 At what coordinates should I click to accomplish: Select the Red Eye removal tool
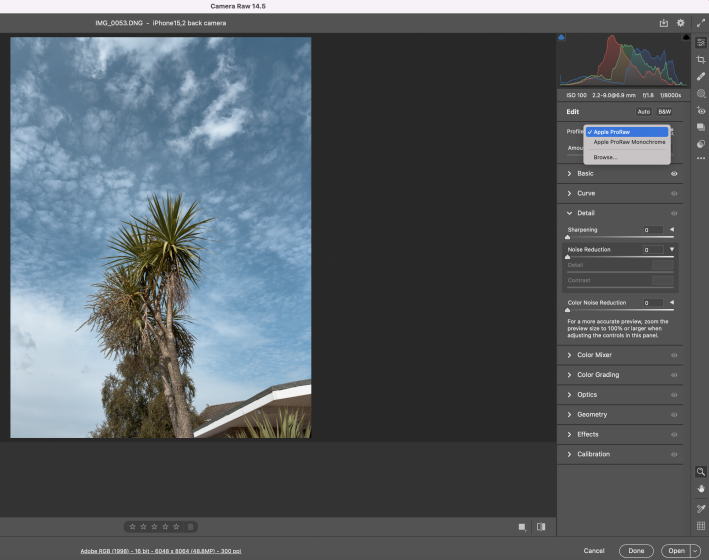(701, 110)
